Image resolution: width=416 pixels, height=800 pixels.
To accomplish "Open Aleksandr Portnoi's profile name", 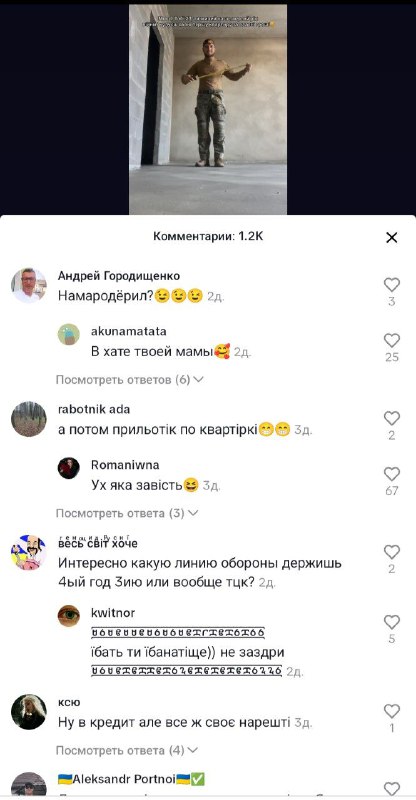I will coord(132,779).
